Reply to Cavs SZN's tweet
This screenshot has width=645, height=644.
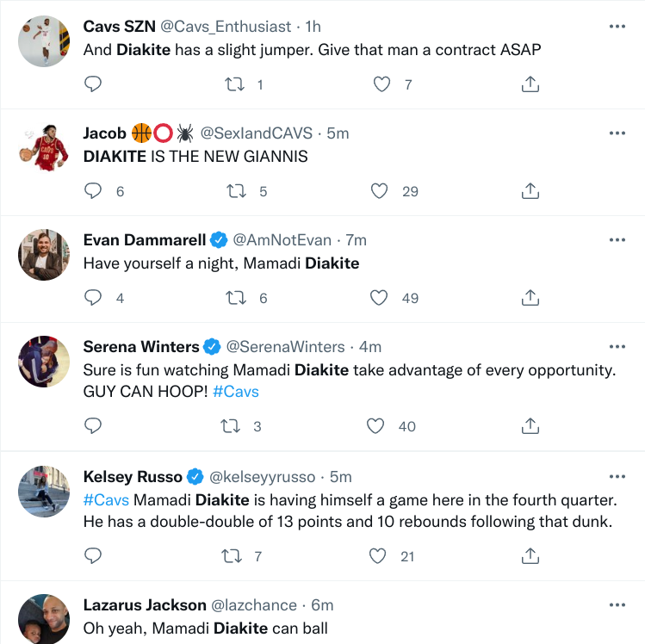point(94,84)
